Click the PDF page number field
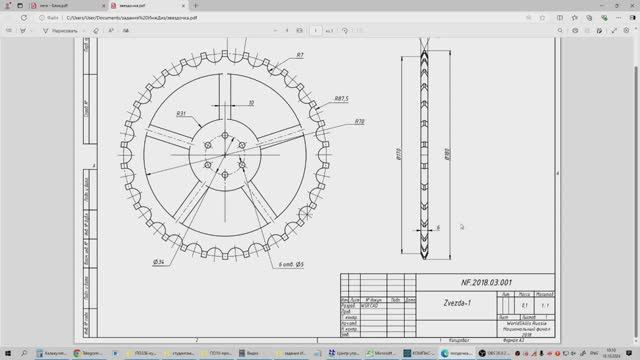This screenshot has width=640, height=360. tap(316, 31)
